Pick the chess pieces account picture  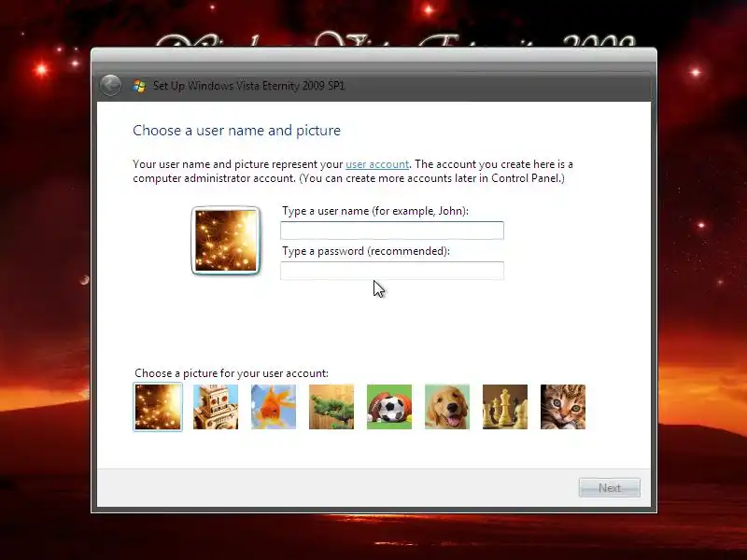click(505, 407)
